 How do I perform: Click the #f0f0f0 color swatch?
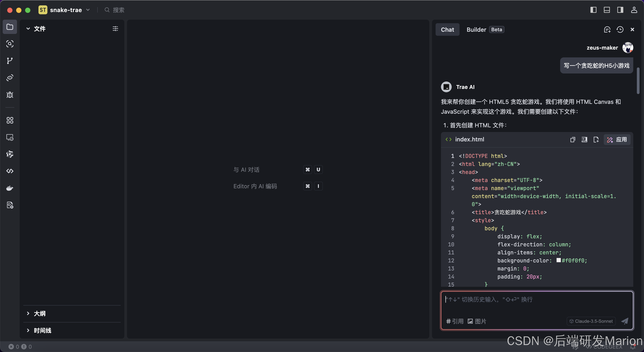(x=558, y=260)
